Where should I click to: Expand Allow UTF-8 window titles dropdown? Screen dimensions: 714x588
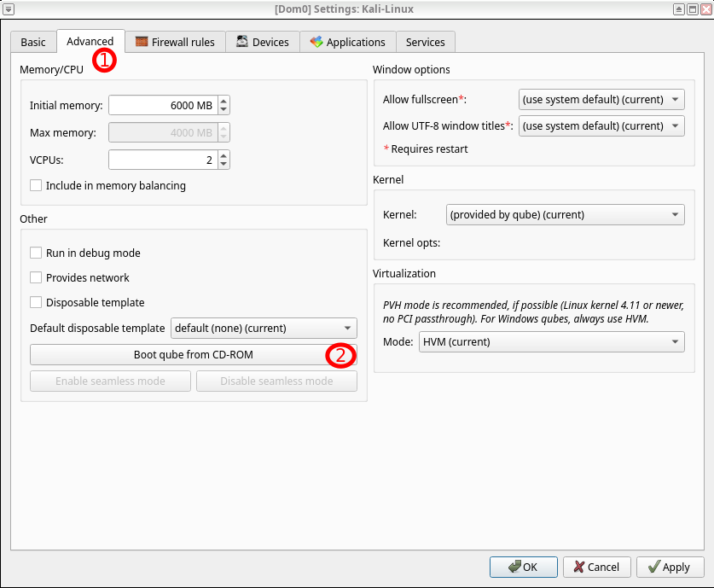[601, 126]
